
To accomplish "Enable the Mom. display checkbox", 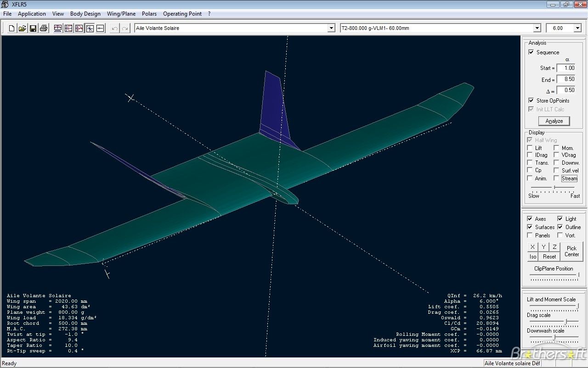I will [556, 148].
